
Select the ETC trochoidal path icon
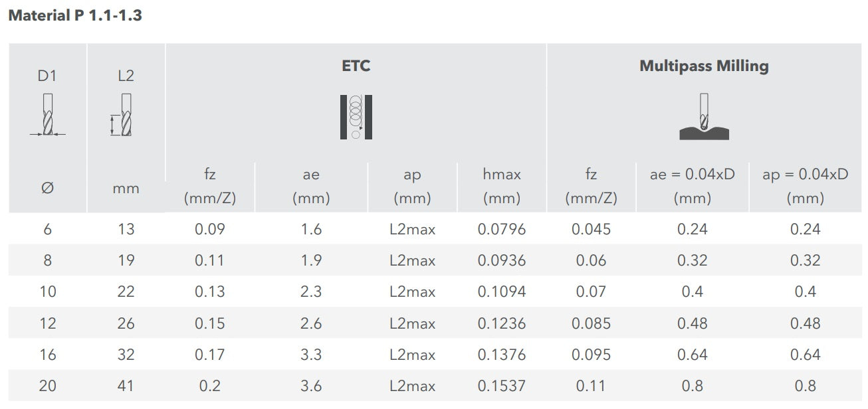pos(356,117)
